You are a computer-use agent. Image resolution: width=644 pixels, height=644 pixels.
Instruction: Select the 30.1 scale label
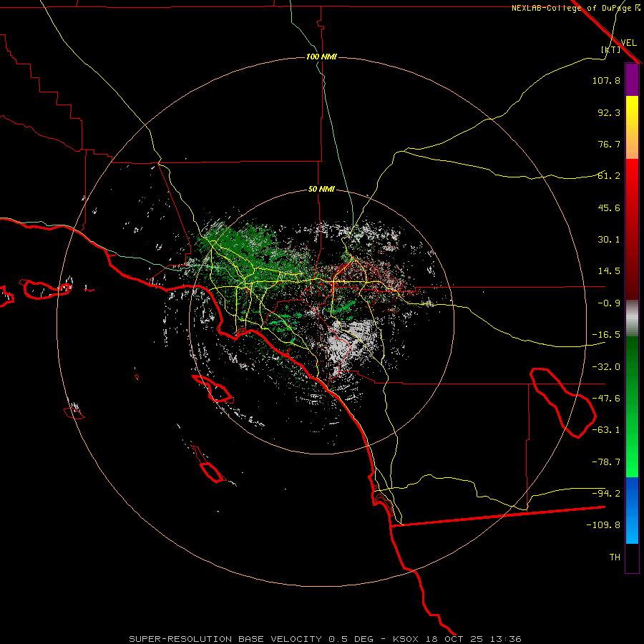pyautogui.click(x=609, y=240)
